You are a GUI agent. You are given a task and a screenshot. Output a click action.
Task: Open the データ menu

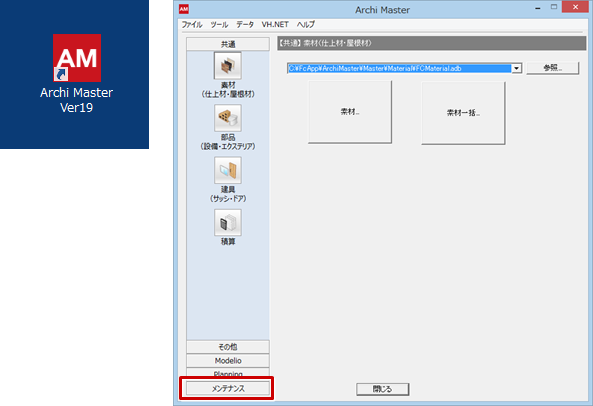point(245,25)
